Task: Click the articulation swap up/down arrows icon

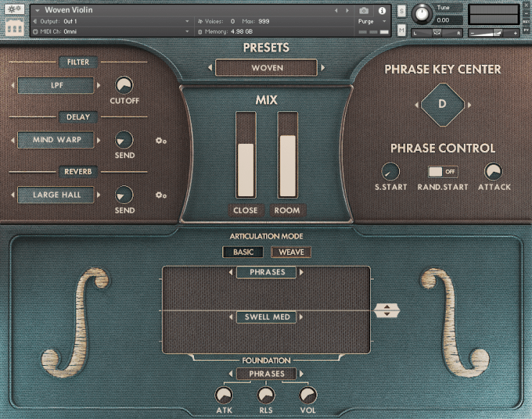Action: click(387, 310)
